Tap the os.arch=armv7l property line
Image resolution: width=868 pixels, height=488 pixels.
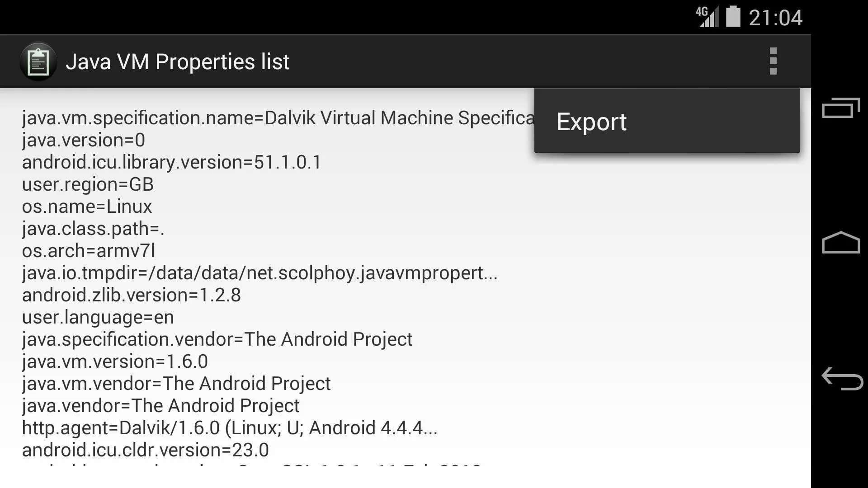click(89, 251)
